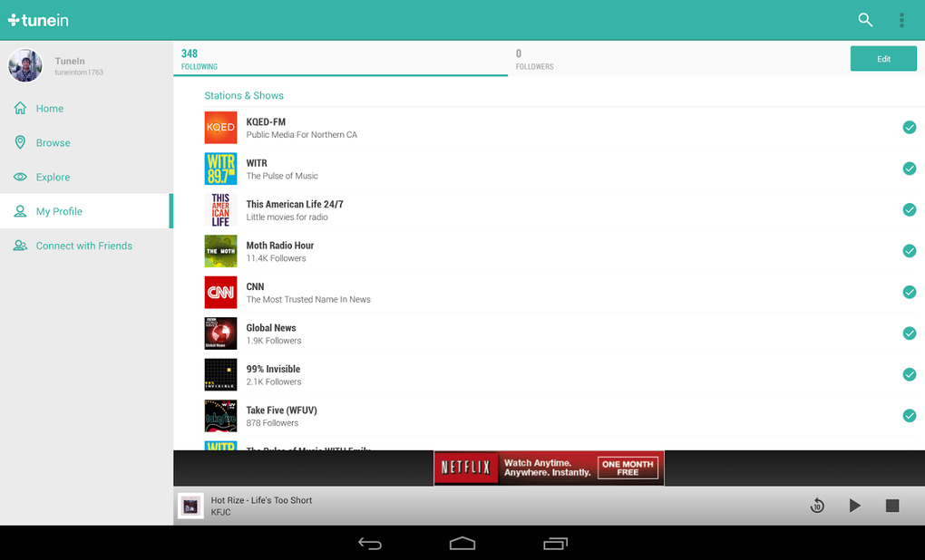Open the Netflix One Month Free ad
The height and width of the screenshot is (560, 925).
548,468
